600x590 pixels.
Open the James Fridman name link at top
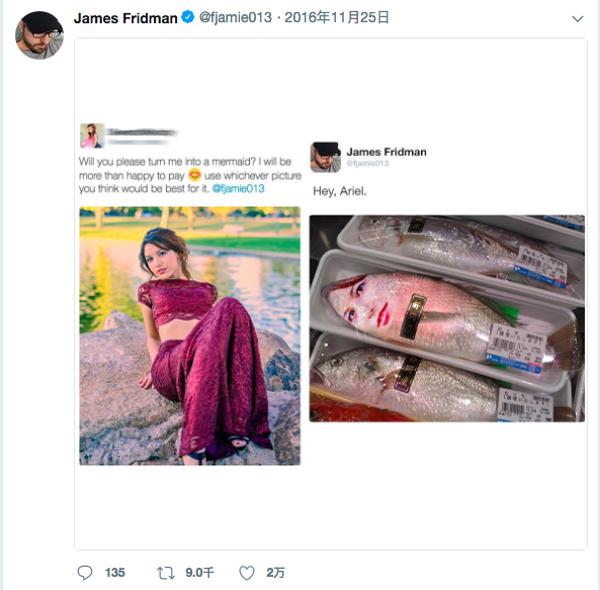(125, 18)
